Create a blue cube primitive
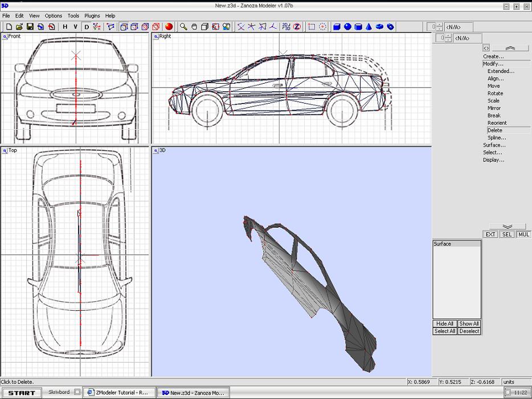 coord(337,27)
